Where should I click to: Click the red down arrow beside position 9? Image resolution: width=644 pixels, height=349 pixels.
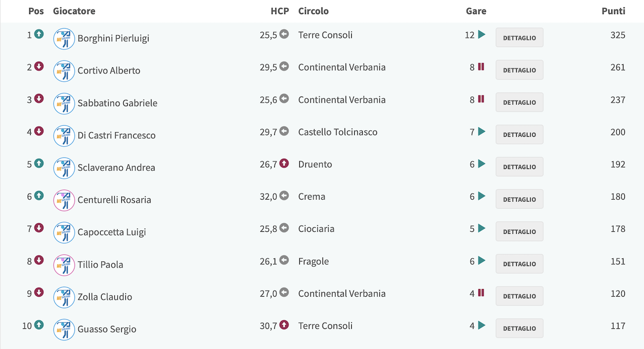(39, 293)
